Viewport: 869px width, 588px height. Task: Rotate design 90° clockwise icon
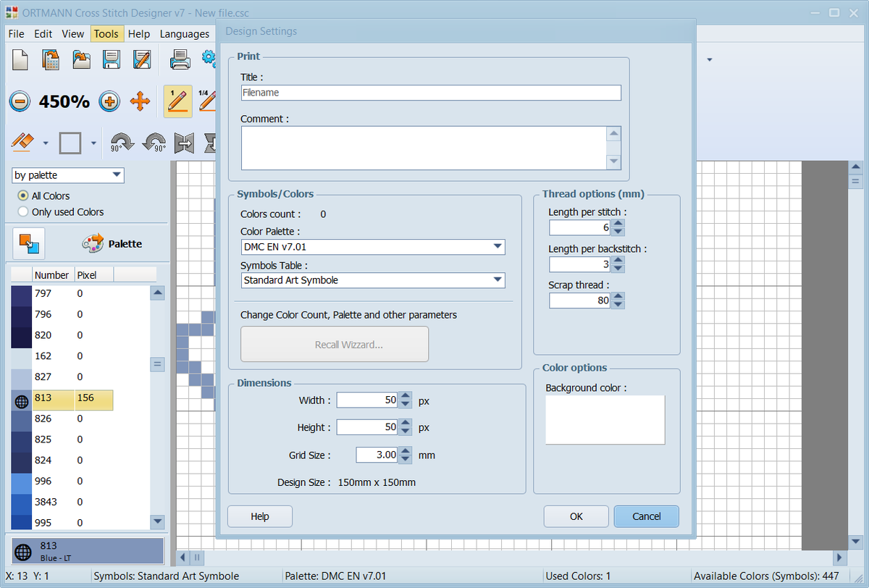coord(122,143)
